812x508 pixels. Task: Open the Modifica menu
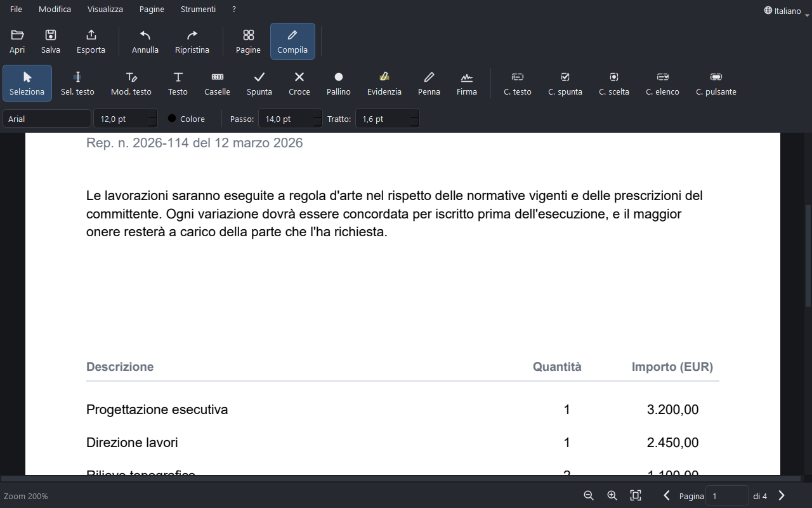pyautogui.click(x=55, y=10)
